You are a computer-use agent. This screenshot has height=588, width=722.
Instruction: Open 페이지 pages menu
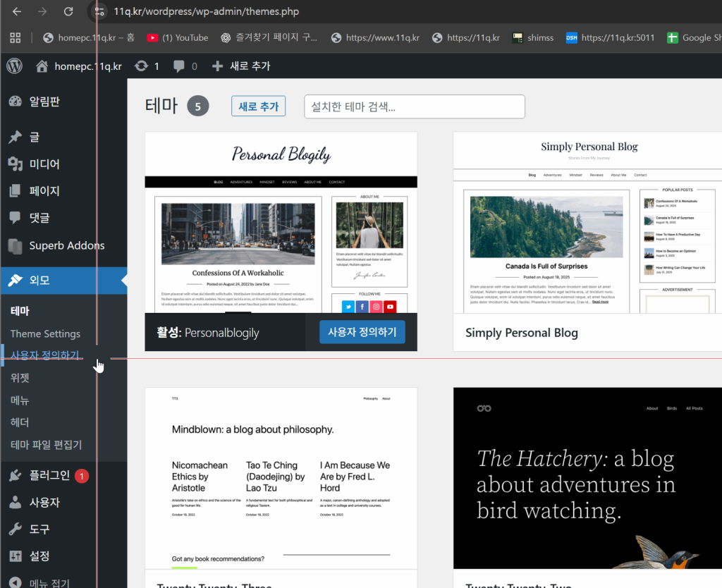coord(63,190)
